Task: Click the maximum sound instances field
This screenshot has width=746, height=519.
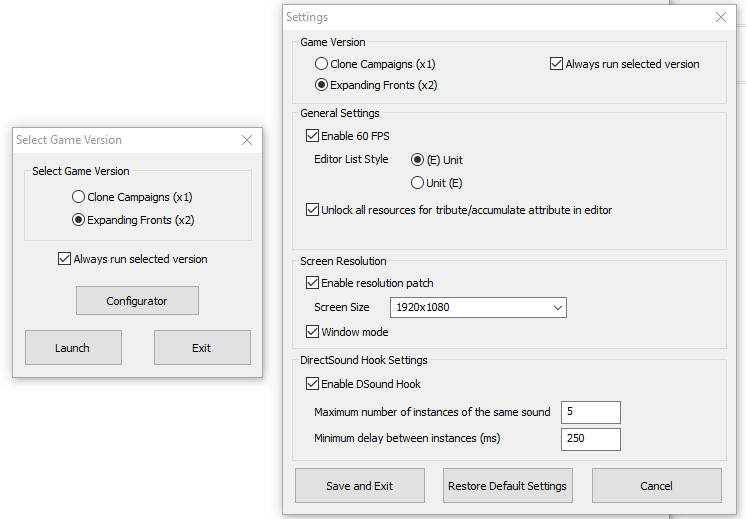Action: pos(590,412)
